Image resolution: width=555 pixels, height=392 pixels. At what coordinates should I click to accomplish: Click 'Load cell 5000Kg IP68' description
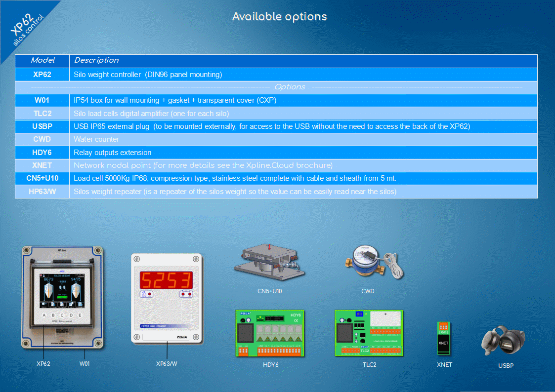pos(235,179)
